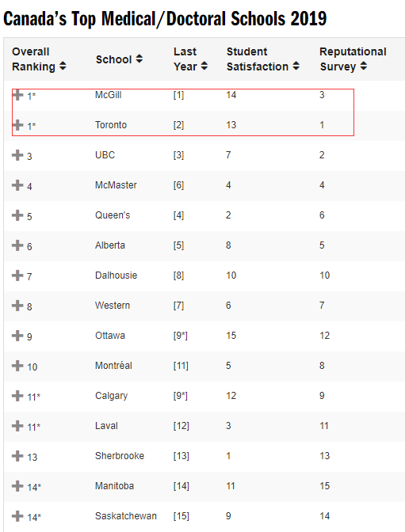Click the Western row plus icon
This screenshot has width=405, height=532.
point(17,306)
